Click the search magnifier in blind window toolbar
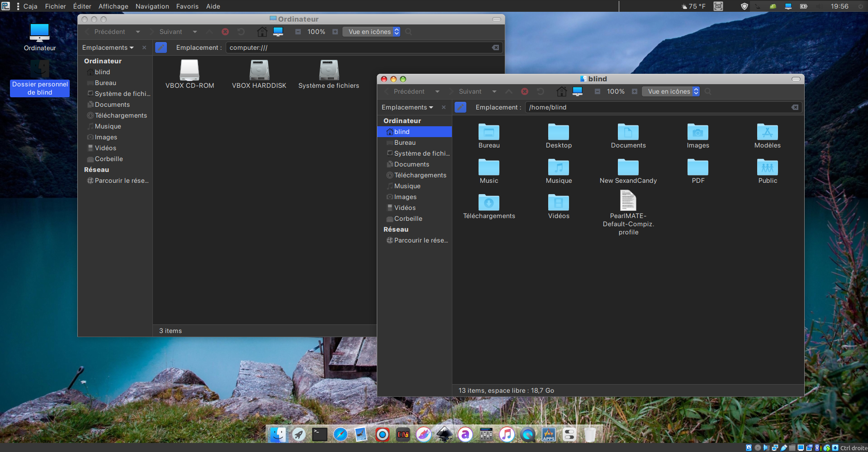Viewport: 868px width, 452px height. pyautogui.click(x=708, y=91)
